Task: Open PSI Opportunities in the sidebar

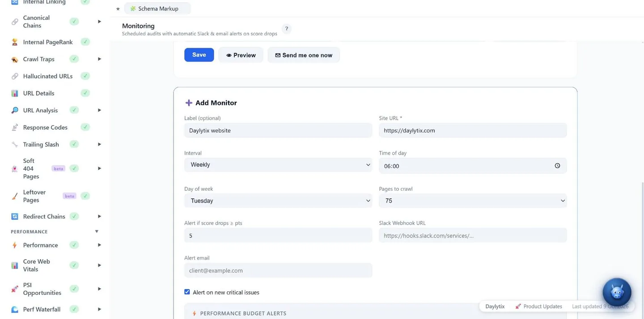Action: pyautogui.click(x=42, y=289)
